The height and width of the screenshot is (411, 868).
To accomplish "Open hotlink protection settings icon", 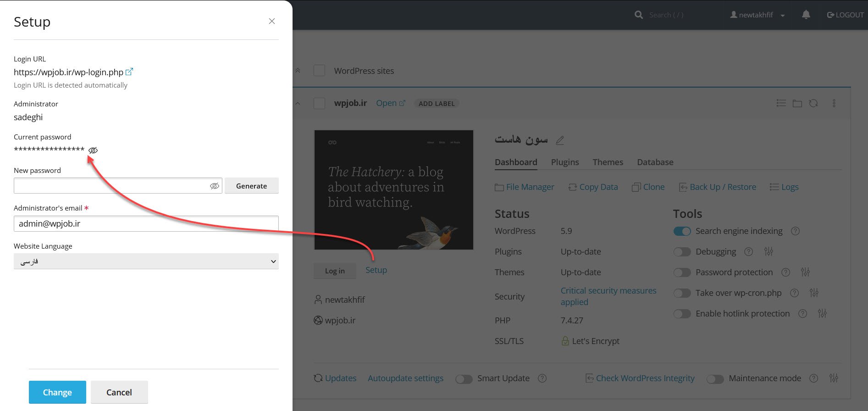I will pyautogui.click(x=822, y=313).
